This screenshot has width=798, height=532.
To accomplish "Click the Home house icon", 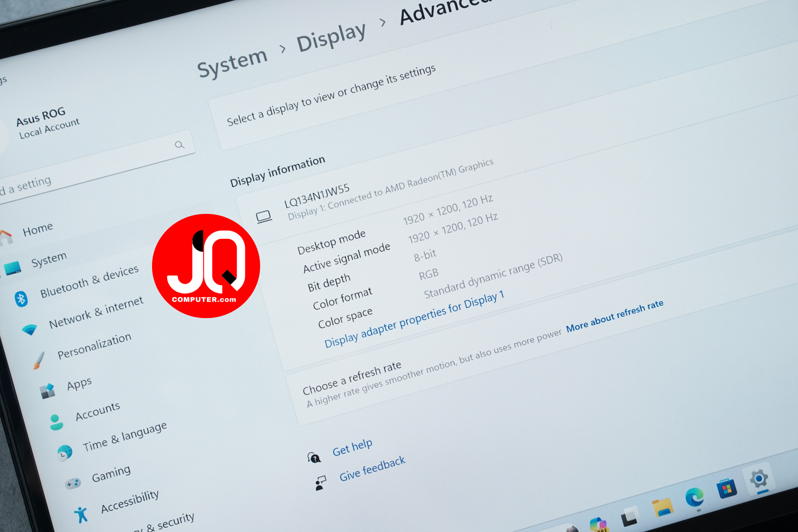I will (x=6, y=237).
